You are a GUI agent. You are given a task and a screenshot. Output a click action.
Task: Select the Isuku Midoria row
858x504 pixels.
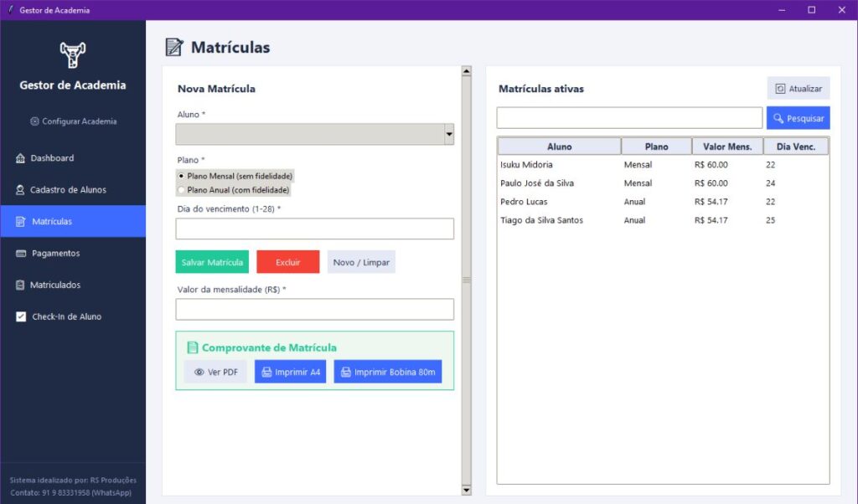(663, 165)
